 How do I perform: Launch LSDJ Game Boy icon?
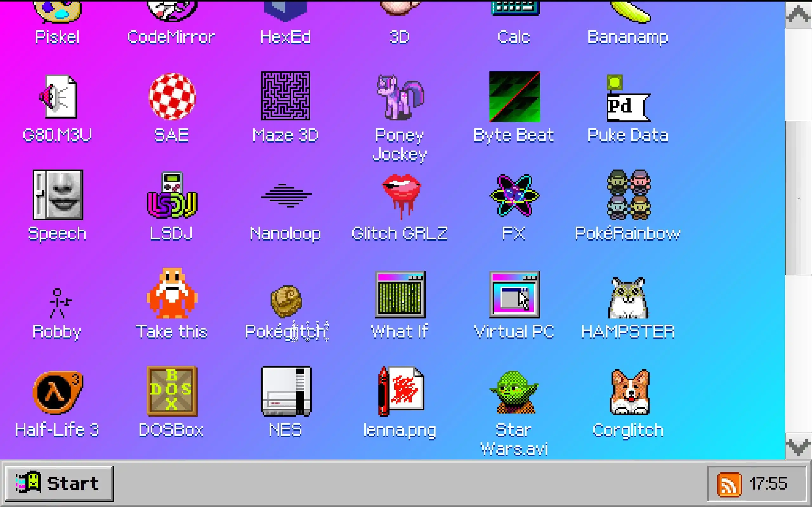[x=172, y=195]
